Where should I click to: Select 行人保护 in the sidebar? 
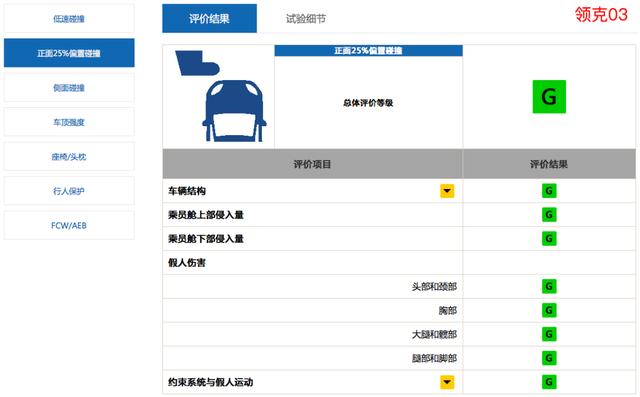pos(69,191)
